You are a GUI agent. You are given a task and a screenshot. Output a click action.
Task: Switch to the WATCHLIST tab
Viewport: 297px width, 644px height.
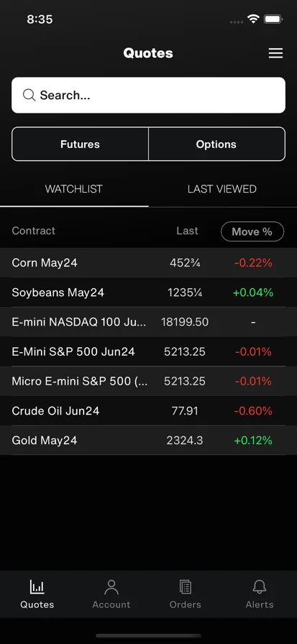point(74,189)
